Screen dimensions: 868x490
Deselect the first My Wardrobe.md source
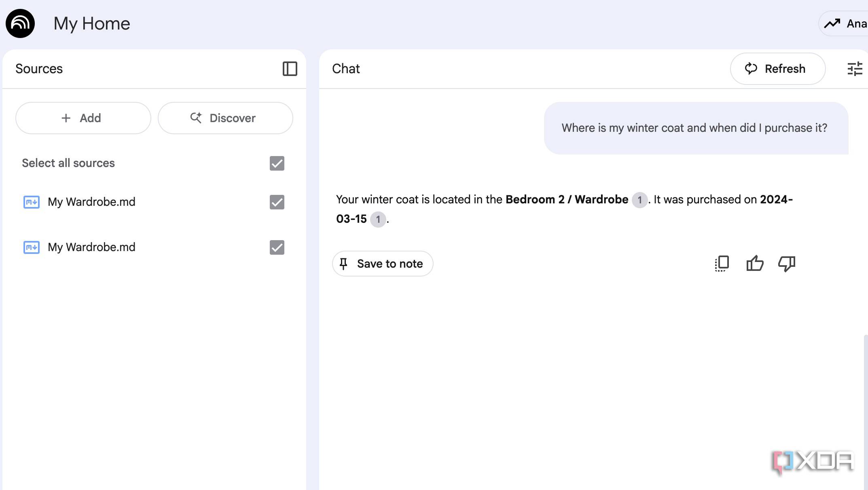click(x=277, y=202)
